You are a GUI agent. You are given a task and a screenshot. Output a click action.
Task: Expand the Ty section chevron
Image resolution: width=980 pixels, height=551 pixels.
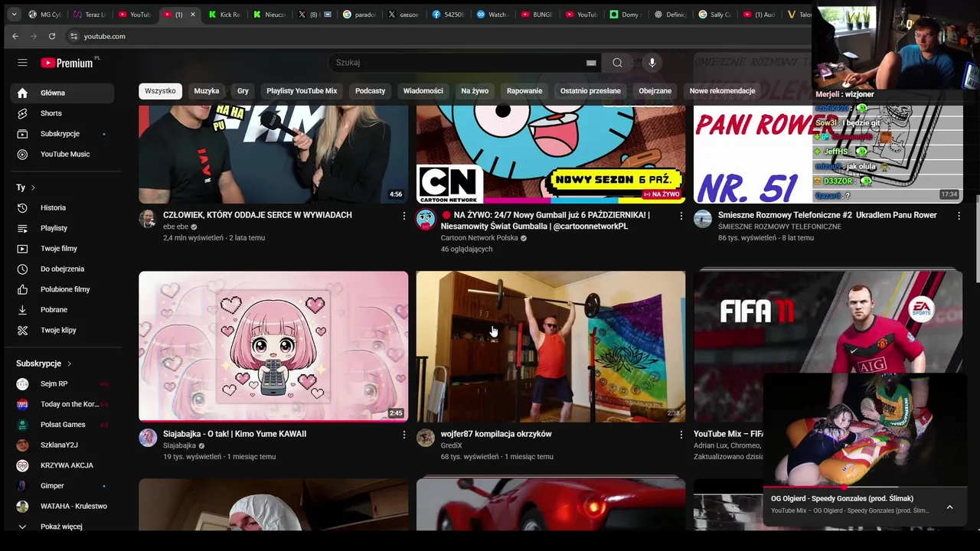[x=33, y=187]
